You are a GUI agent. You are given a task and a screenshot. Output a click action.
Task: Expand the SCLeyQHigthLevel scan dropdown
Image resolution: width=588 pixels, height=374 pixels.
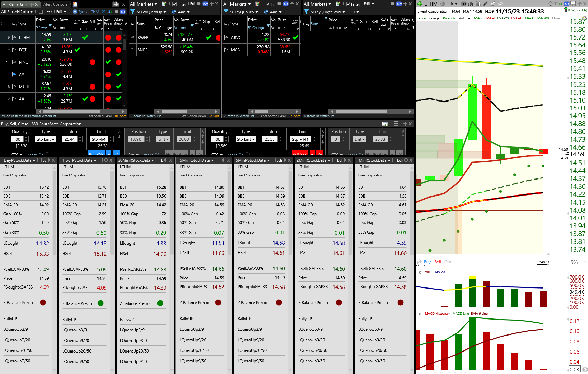click(x=344, y=12)
